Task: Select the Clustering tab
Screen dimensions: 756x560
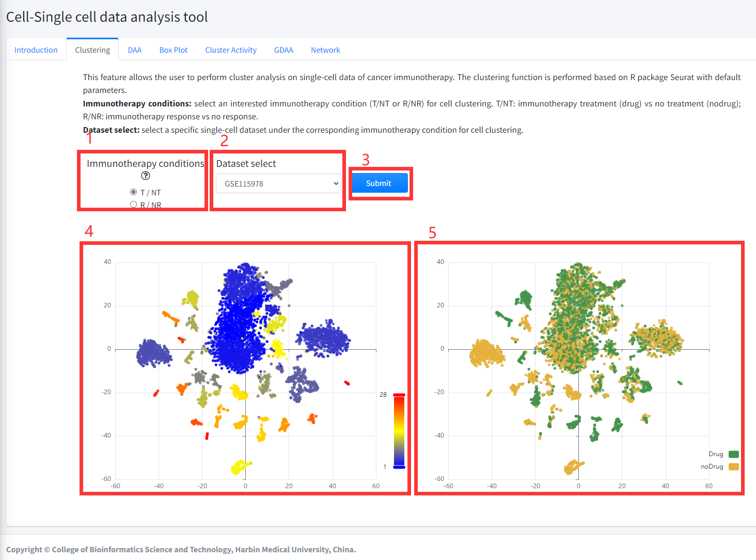Action: (92, 50)
